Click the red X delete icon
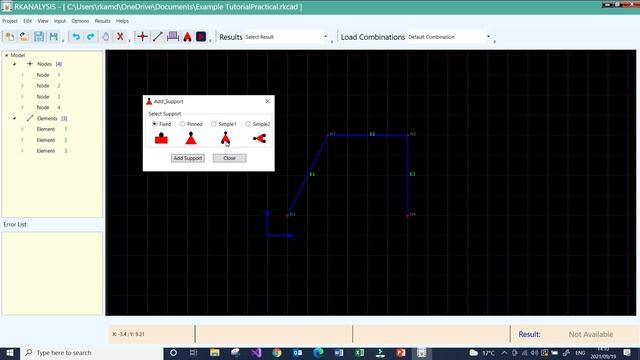This screenshot has height=360, width=640. (120, 37)
